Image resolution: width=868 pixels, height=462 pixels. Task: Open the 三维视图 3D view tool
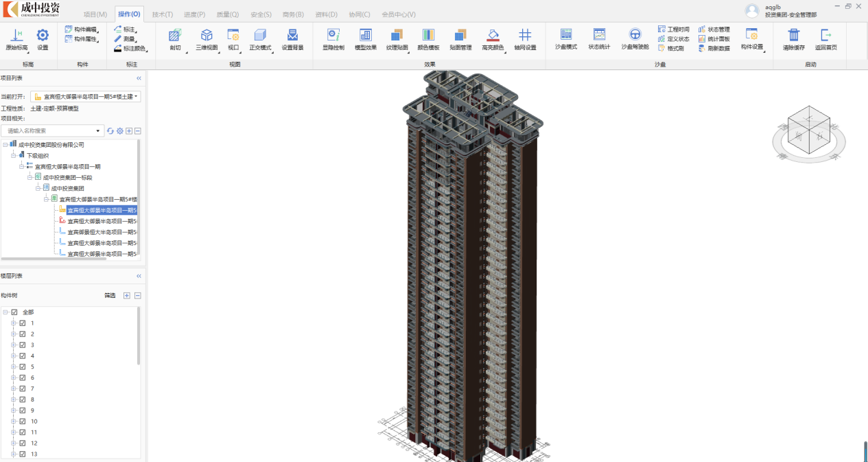206,39
